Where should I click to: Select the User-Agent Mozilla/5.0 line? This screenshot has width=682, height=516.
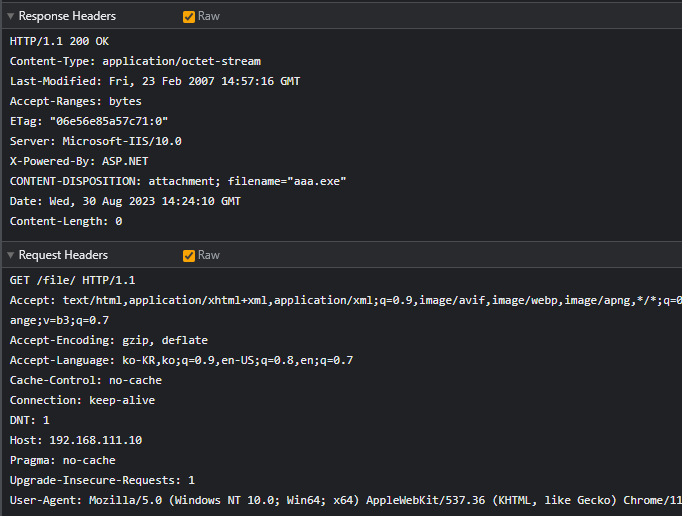[x=346, y=500]
